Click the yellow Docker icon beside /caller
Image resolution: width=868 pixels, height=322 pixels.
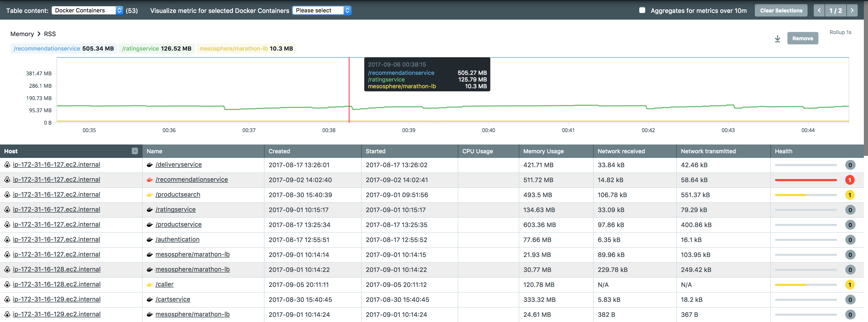(x=150, y=284)
